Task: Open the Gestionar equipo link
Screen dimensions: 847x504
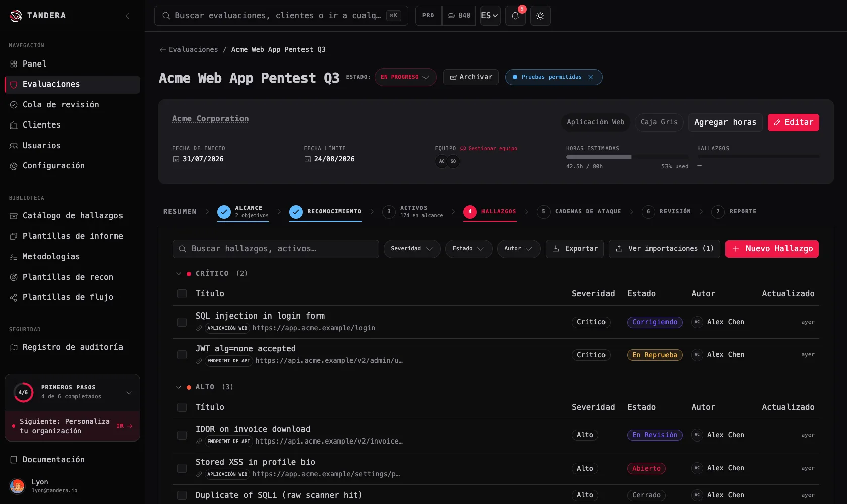Action: [x=489, y=149]
